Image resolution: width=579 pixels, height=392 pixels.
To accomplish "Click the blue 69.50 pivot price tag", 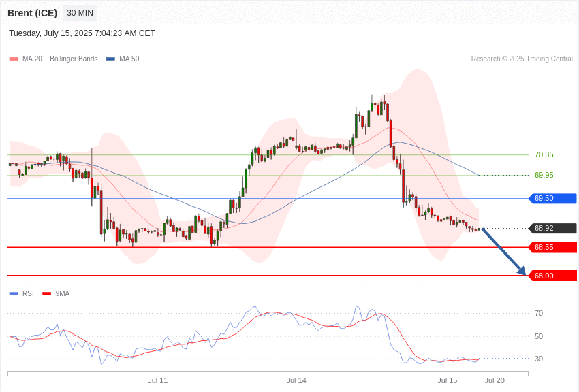I will point(553,199).
